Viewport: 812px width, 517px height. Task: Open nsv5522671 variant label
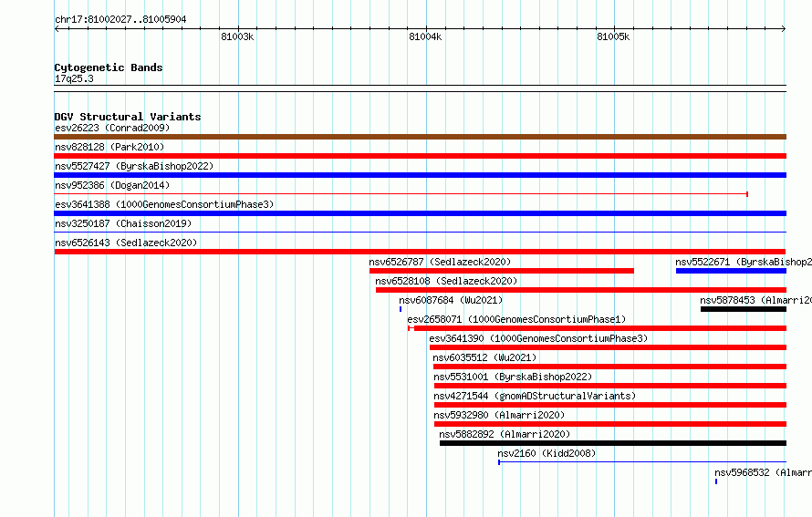coord(744,262)
